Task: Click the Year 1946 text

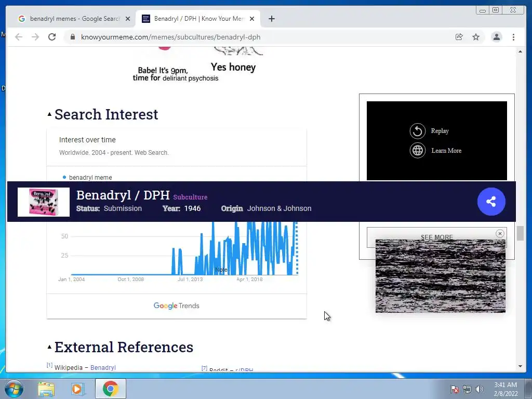Action: coord(181,208)
